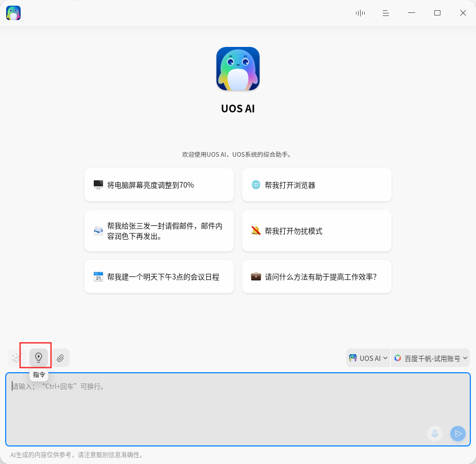Click the UOS AI penguin logo top left
This screenshot has width=476, height=464.
point(13,13)
